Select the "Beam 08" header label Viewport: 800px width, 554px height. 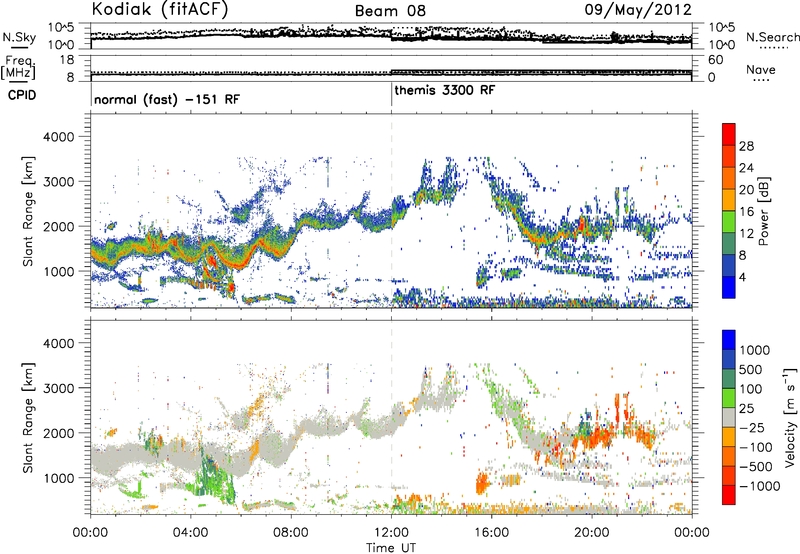click(390, 11)
